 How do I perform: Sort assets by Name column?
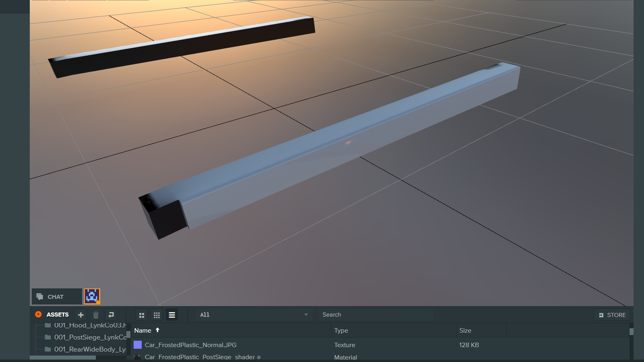[143, 331]
